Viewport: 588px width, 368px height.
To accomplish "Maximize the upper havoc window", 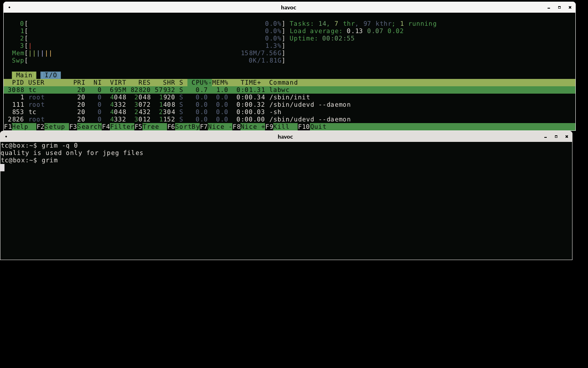I will (559, 7).
